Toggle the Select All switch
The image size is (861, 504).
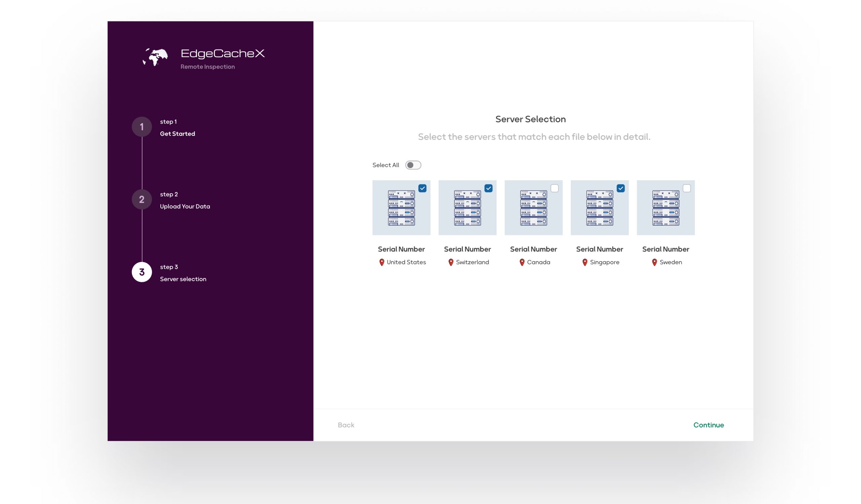(x=413, y=165)
